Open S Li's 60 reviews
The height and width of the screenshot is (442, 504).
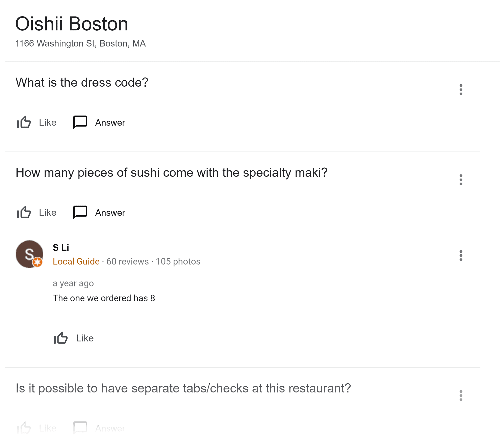[x=127, y=261]
